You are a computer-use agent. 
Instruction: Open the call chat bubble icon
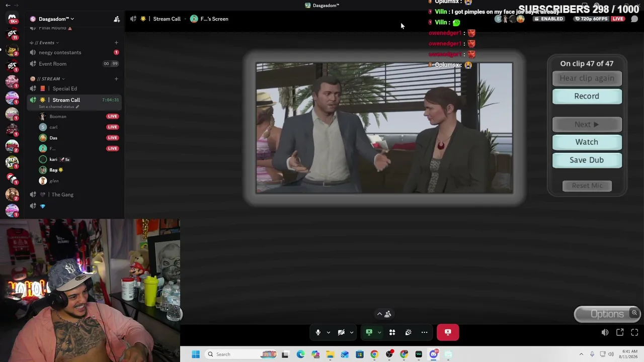[x=634, y=19]
